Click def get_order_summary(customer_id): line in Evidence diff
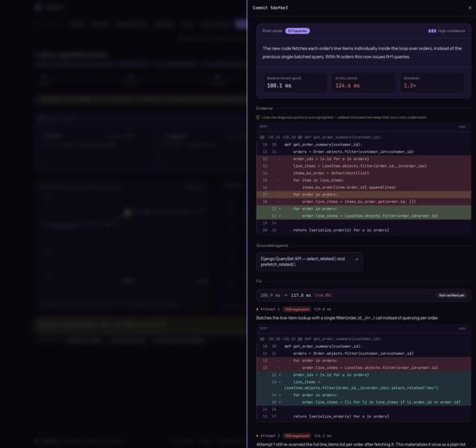 tap(363, 145)
